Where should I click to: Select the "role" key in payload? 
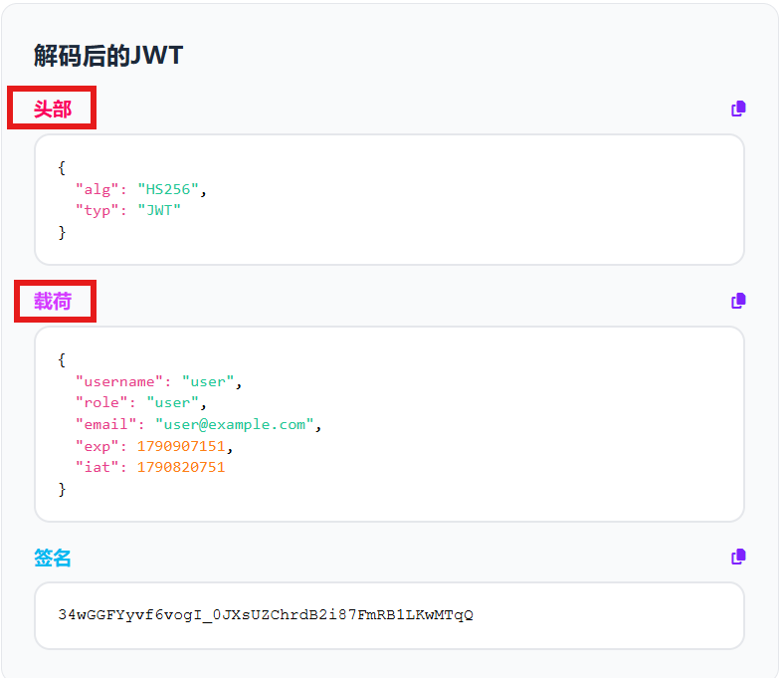coord(101,403)
